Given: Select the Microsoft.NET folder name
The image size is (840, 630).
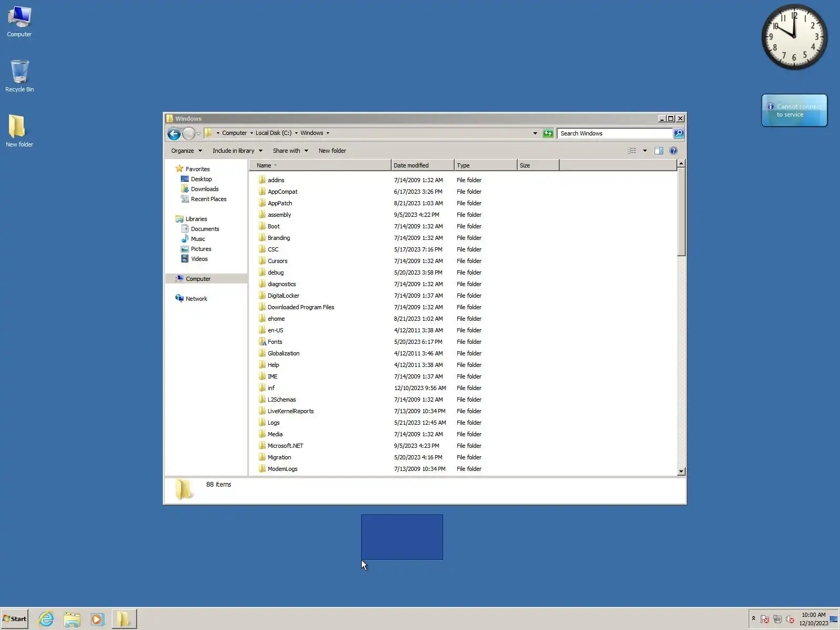Looking at the screenshot, I should coord(285,446).
